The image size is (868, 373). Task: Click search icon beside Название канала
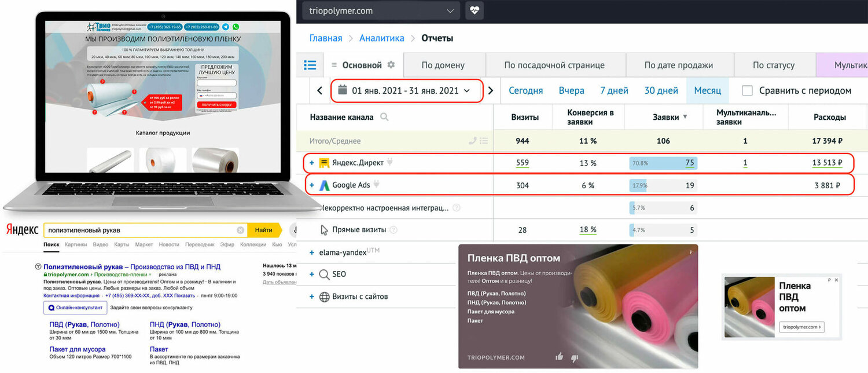[384, 117]
